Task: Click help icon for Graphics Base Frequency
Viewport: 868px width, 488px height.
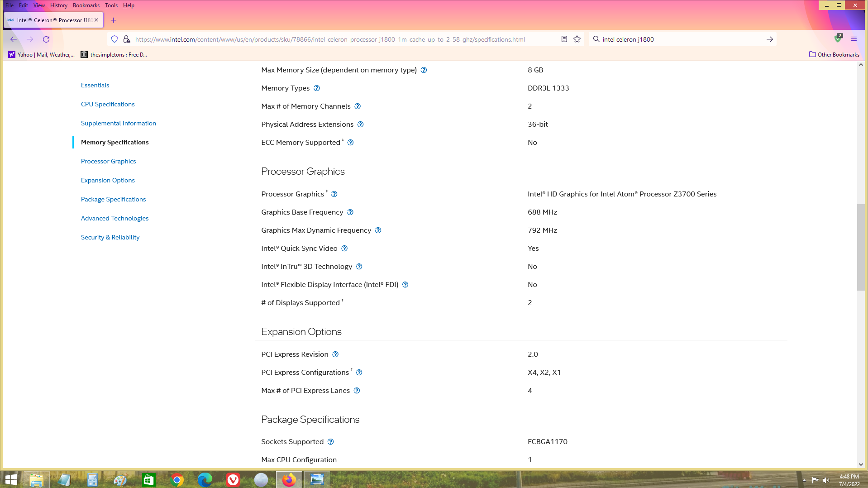Action: tap(350, 212)
